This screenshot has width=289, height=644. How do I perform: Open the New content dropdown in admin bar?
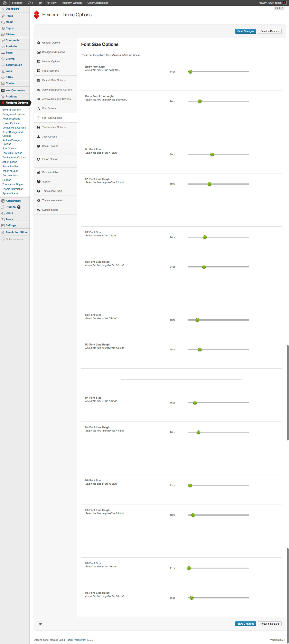point(52,3)
